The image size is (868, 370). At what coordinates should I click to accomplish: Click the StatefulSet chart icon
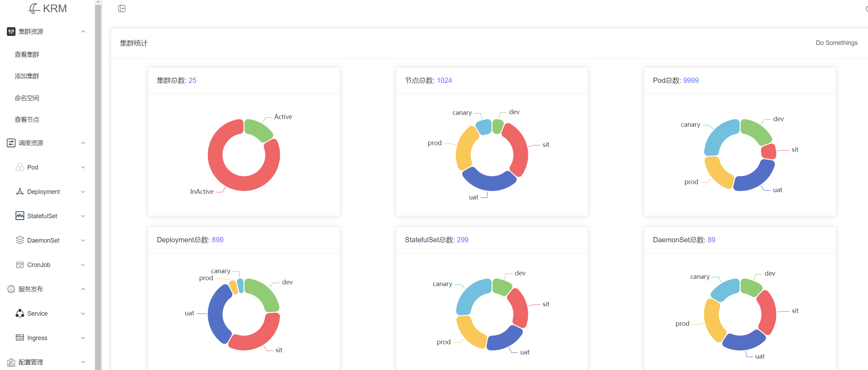pyautogui.click(x=20, y=216)
